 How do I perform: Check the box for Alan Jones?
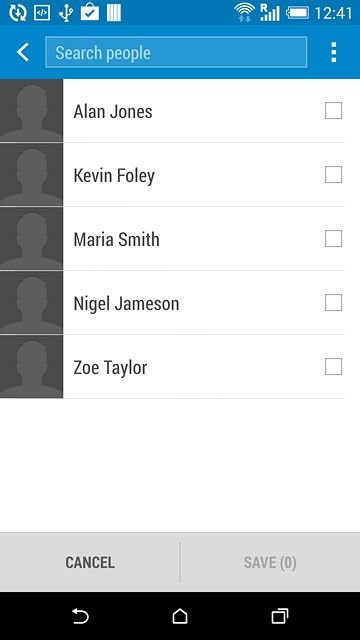[333, 111]
